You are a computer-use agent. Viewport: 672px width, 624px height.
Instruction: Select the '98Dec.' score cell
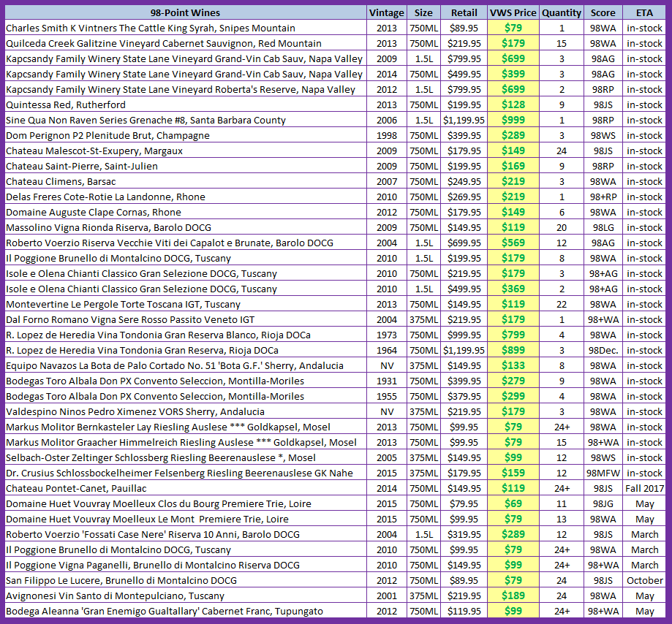(x=603, y=350)
